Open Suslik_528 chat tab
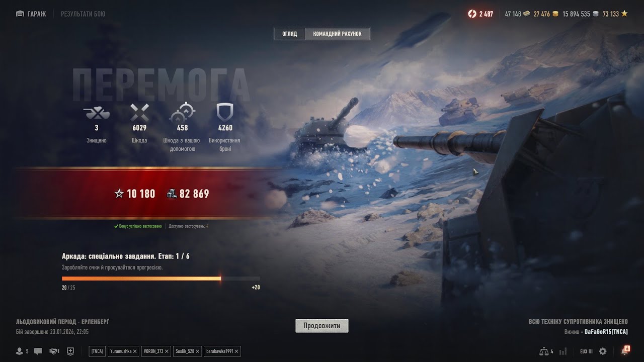 pos(184,351)
